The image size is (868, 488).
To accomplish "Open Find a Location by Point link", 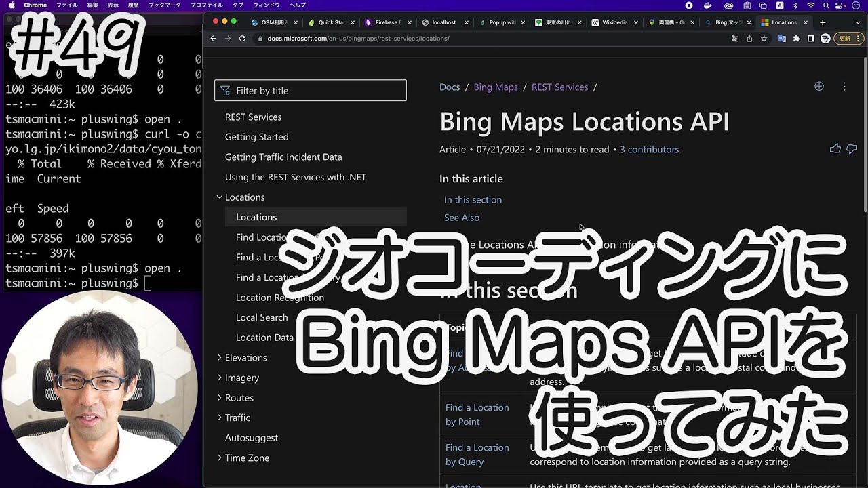I will (477, 414).
